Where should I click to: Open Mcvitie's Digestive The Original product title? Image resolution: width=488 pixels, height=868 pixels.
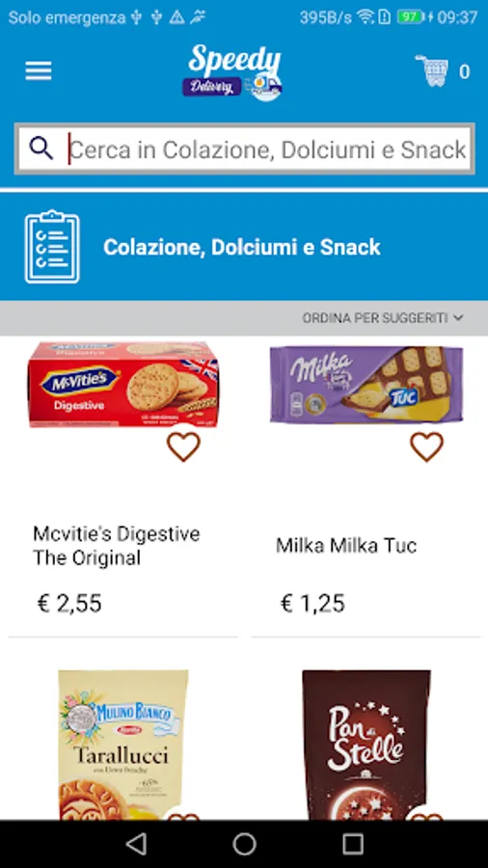tap(116, 546)
